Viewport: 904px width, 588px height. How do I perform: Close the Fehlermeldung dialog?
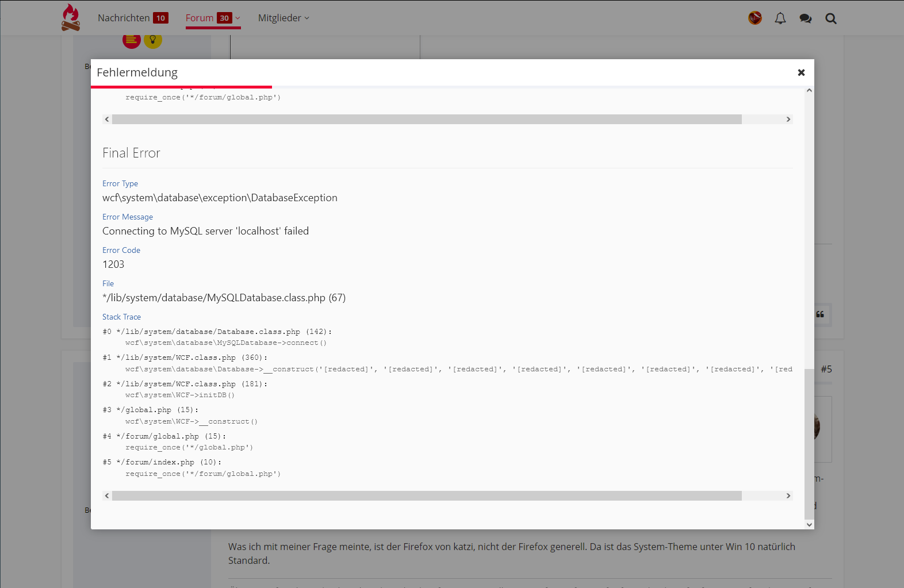click(801, 72)
